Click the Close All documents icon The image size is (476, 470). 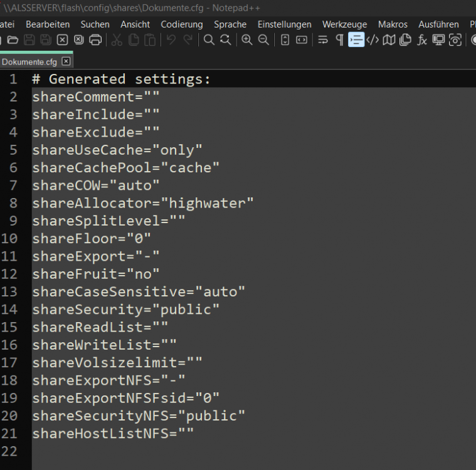pyautogui.click(x=79, y=39)
